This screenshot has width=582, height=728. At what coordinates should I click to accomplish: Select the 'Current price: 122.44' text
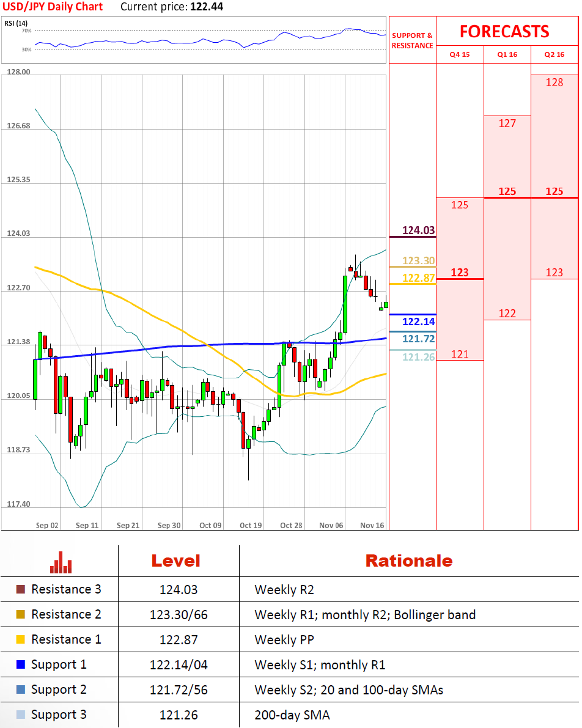(172, 7)
